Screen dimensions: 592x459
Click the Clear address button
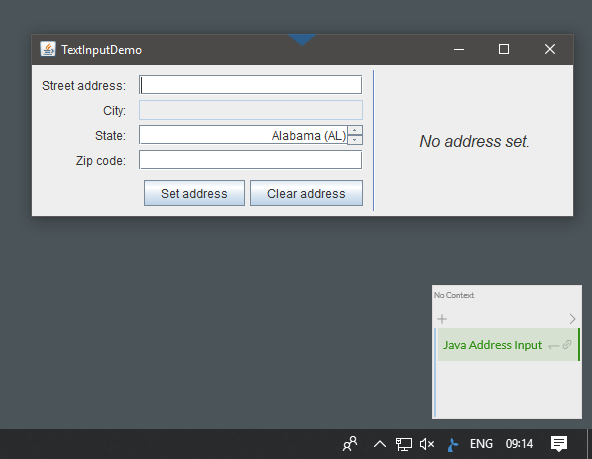(x=306, y=193)
